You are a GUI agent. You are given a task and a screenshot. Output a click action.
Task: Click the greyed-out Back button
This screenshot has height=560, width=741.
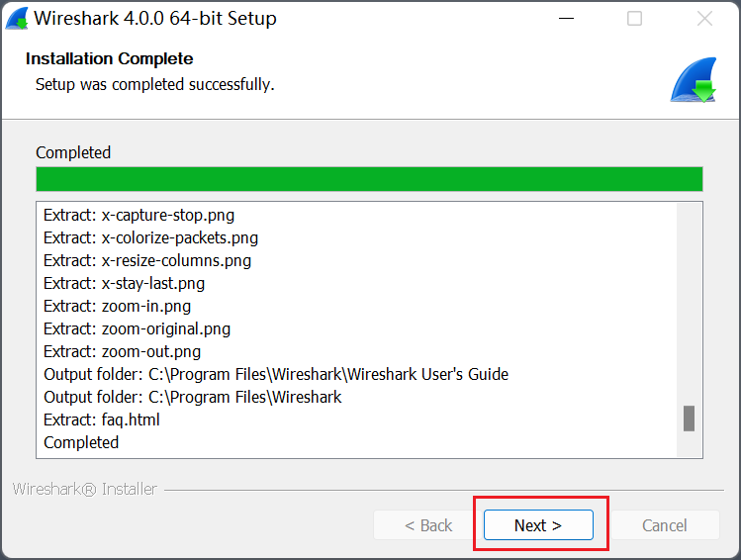tap(427, 525)
